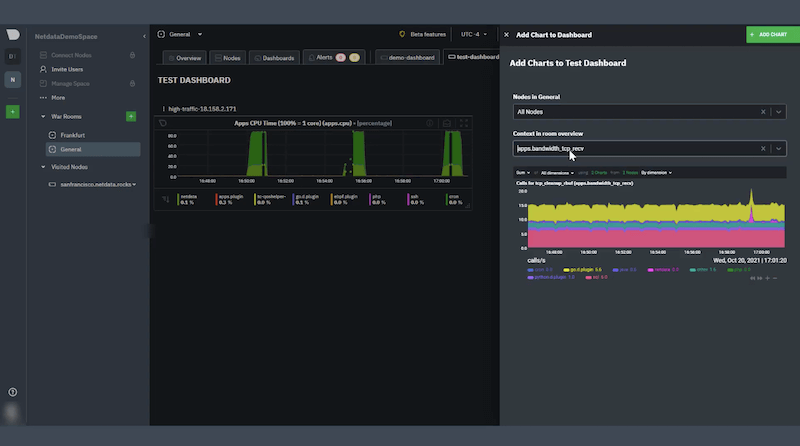Click the resize handle of the CPU chart
The height and width of the screenshot is (446, 800).
click(x=468, y=206)
